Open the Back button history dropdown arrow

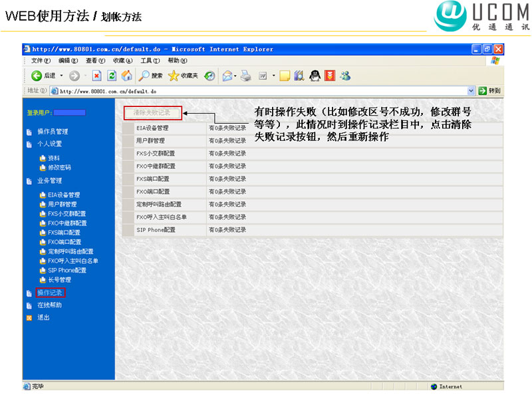(61, 76)
